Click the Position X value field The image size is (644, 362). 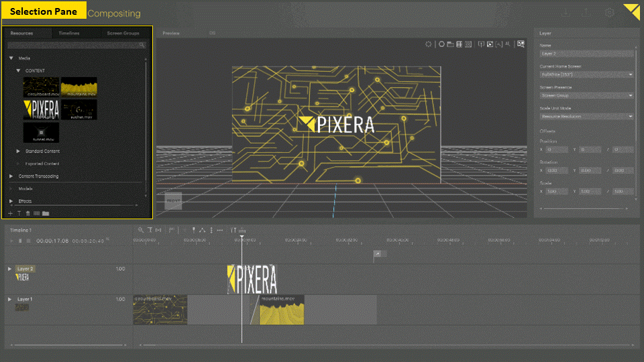[x=557, y=149]
